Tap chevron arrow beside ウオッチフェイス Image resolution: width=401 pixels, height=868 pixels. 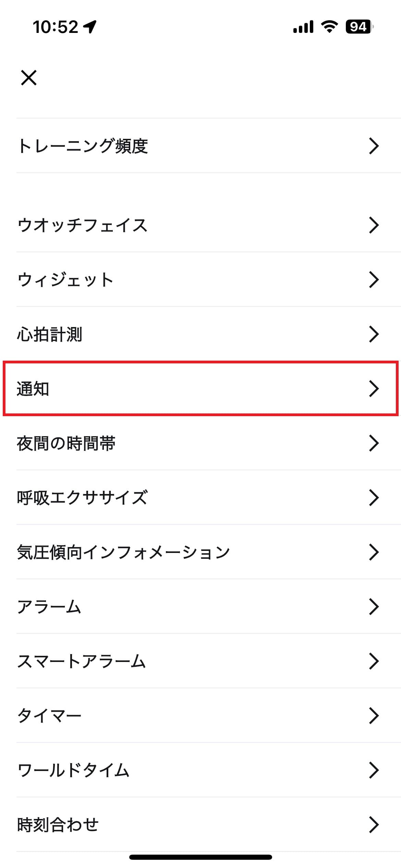[x=374, y=225]
